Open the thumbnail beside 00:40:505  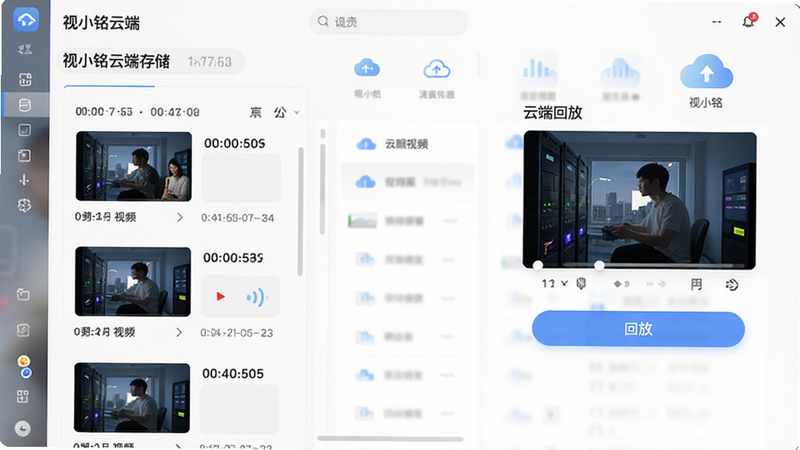tap(132, 397)
